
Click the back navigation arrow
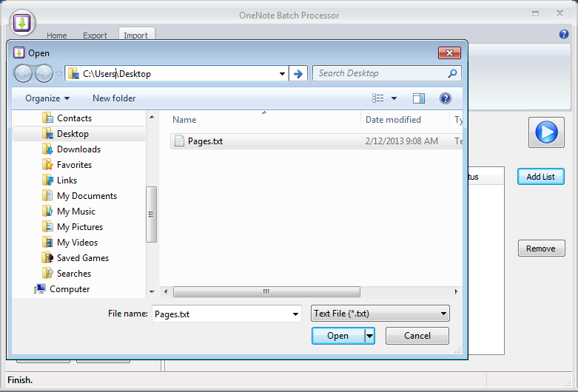[x=24, y=73]
